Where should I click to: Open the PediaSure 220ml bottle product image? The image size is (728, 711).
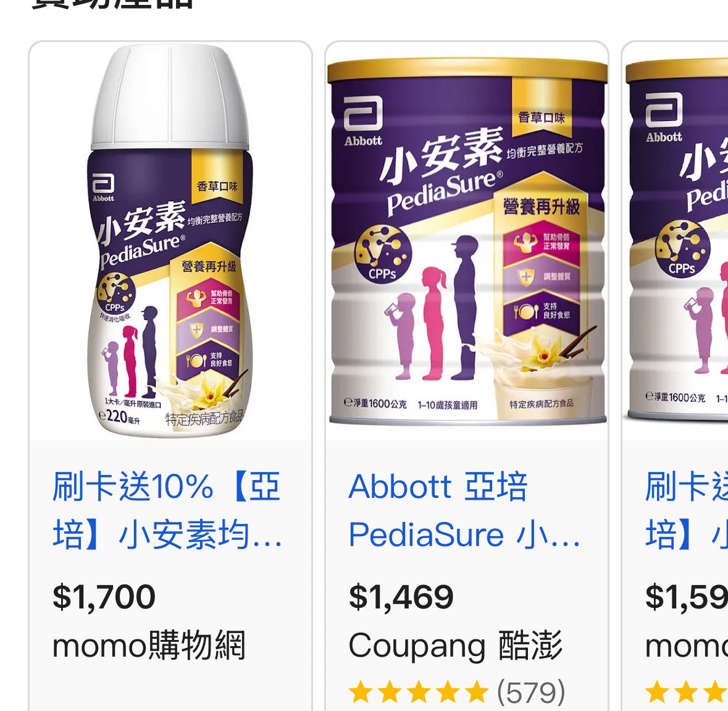[170, 240]
